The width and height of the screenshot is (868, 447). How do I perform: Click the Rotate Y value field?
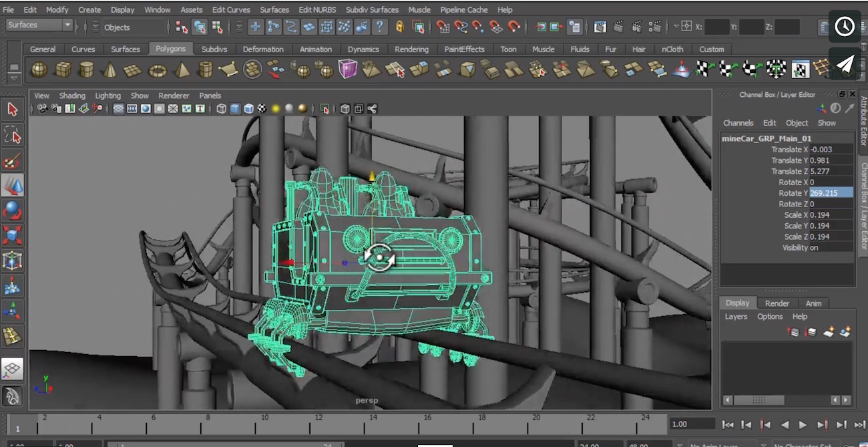(x=831, y=193)
